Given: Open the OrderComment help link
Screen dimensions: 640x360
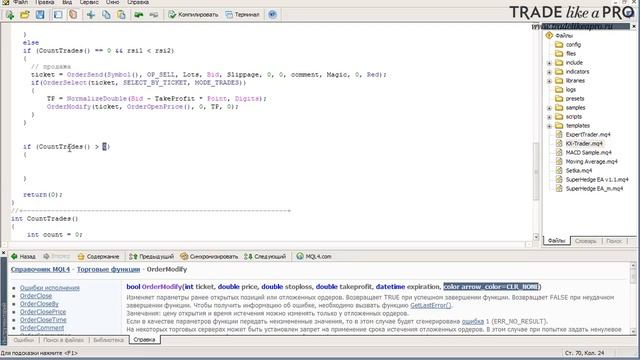Looking at the screenshot, I should 42,328.
